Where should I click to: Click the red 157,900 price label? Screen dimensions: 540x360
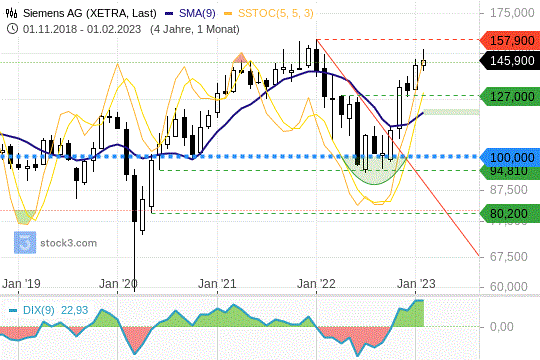509,40
